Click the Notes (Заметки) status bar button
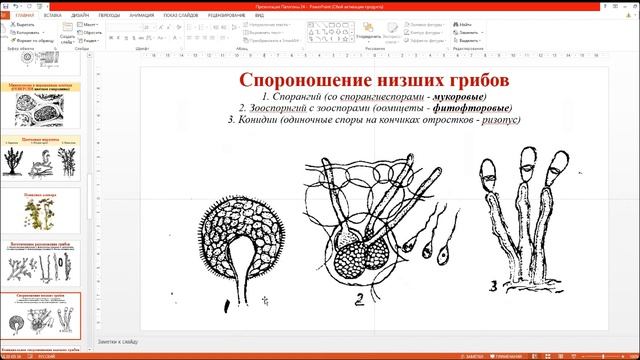This screenshot has width=640, height=360. coord(472,356)
